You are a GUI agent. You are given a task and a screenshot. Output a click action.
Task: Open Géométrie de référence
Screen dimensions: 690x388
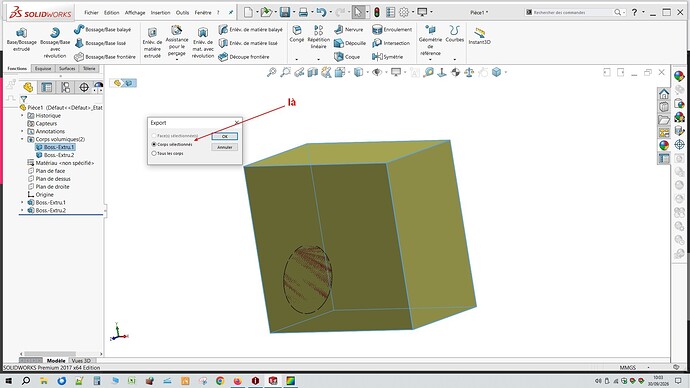(x=430, y=40)
